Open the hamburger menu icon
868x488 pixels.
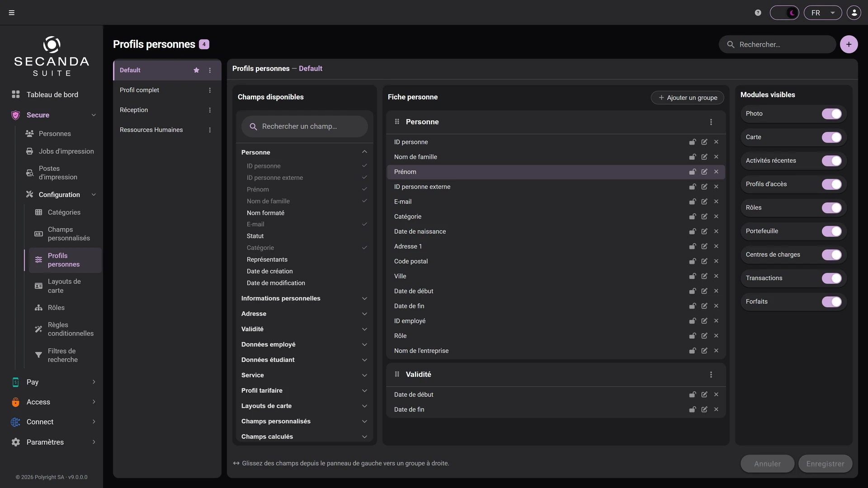(12, 13)
